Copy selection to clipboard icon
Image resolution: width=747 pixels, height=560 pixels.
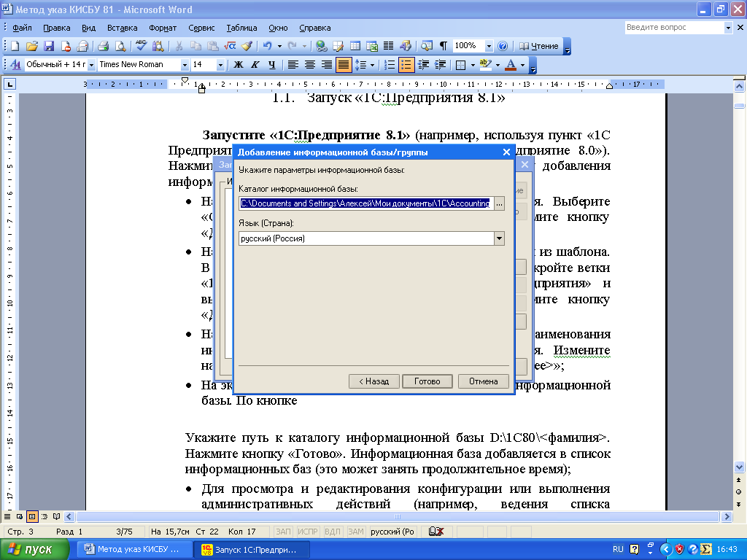(x=196, y=46)
